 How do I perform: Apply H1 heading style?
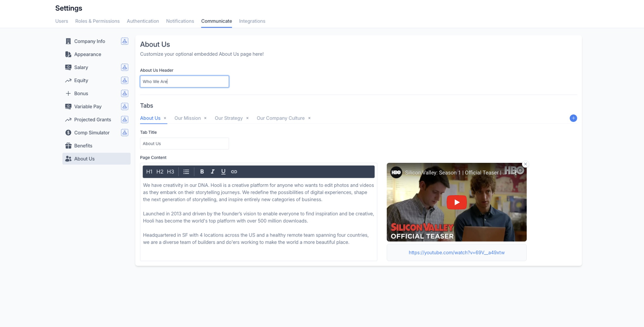click(149, 172)
